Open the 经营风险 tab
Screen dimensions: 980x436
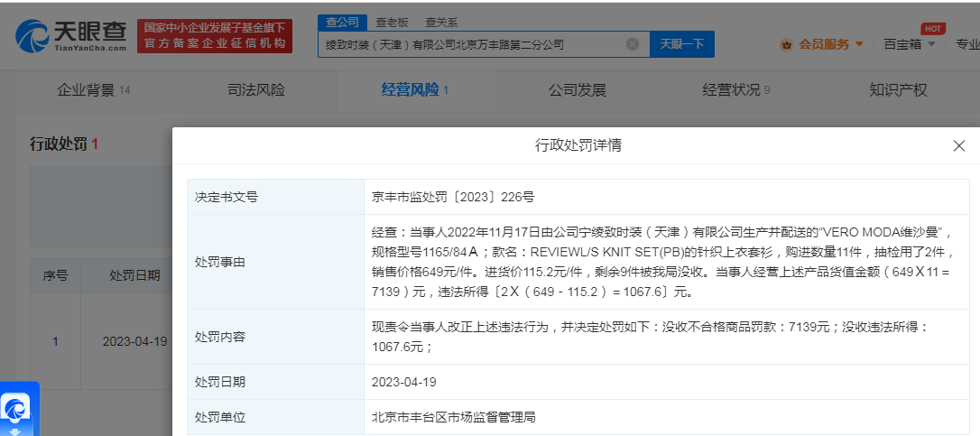point(415,90)
